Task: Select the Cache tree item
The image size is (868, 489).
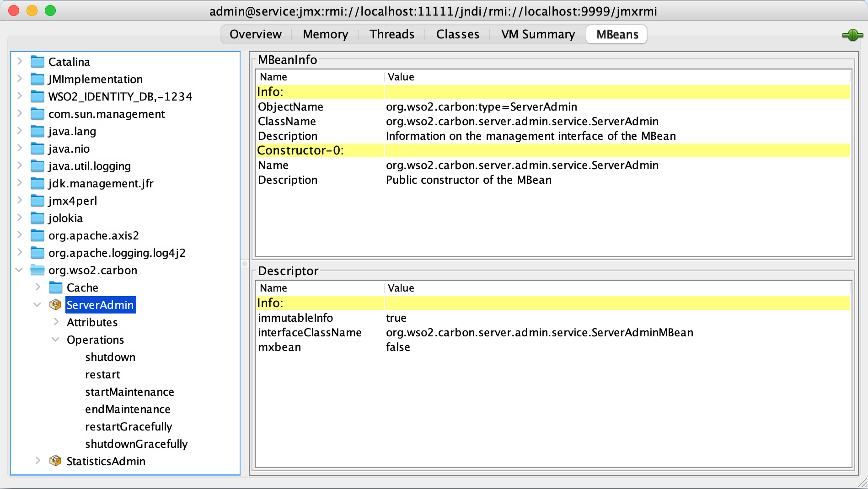Action: click(82, 287)
